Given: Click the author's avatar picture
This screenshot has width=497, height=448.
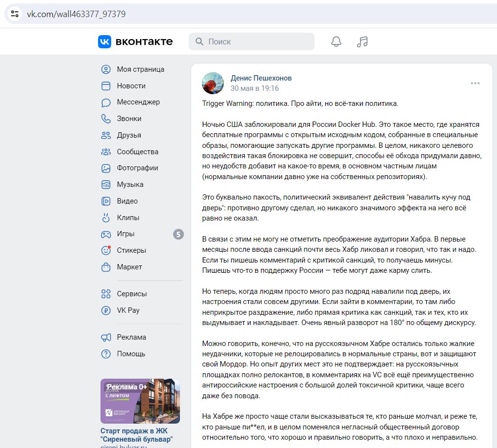Looking at the screenshot, I should [213, 83].
